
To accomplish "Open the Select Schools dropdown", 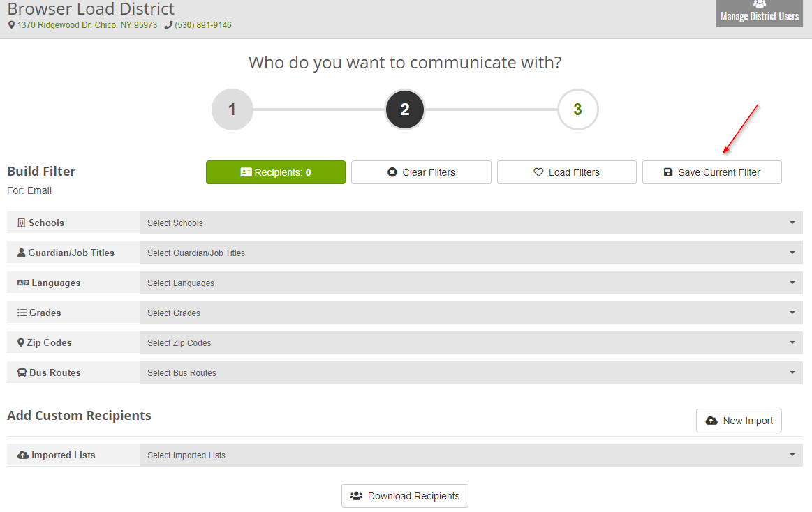I will pos(471,223).
